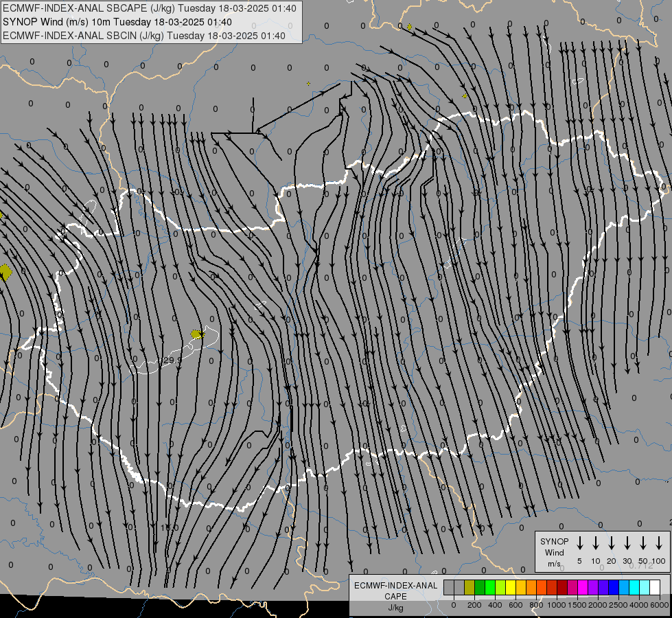Screen dimensions: 672x618
Task: Click the '800' tick label on CAPE legend
Action: 536,605
